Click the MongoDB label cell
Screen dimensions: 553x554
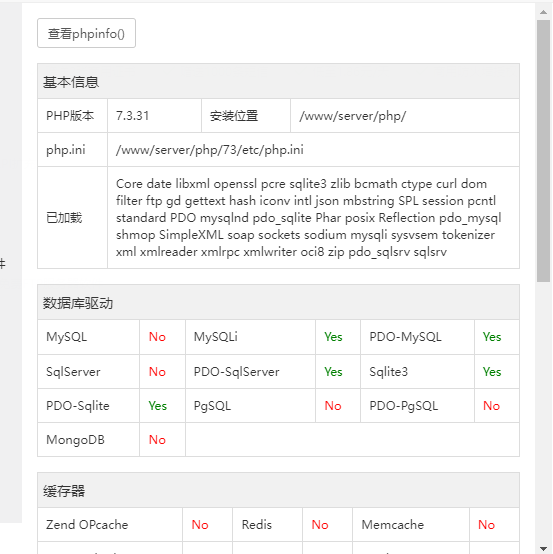[88, 440]
